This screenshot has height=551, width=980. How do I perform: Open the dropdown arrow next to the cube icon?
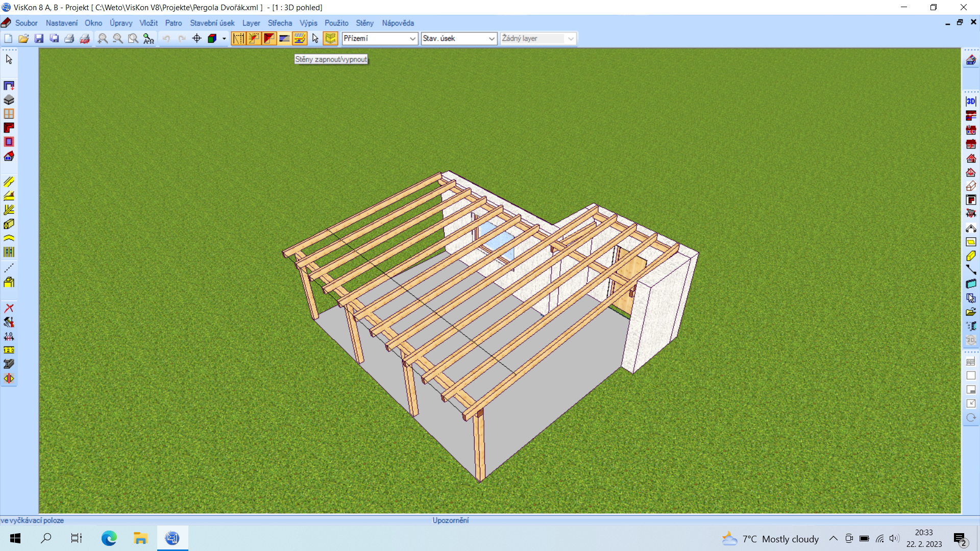click(x=224, y=38)
